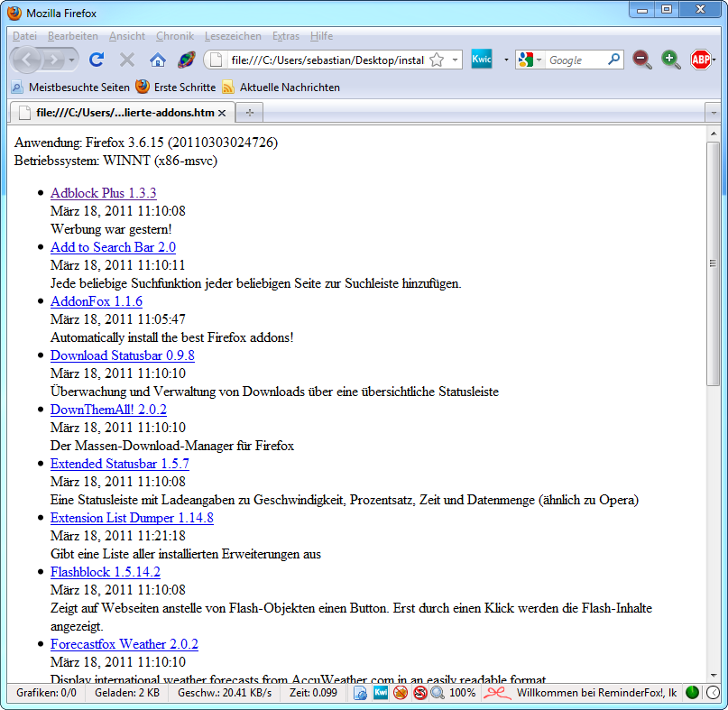Open the Datei menu

pos(24,36)
